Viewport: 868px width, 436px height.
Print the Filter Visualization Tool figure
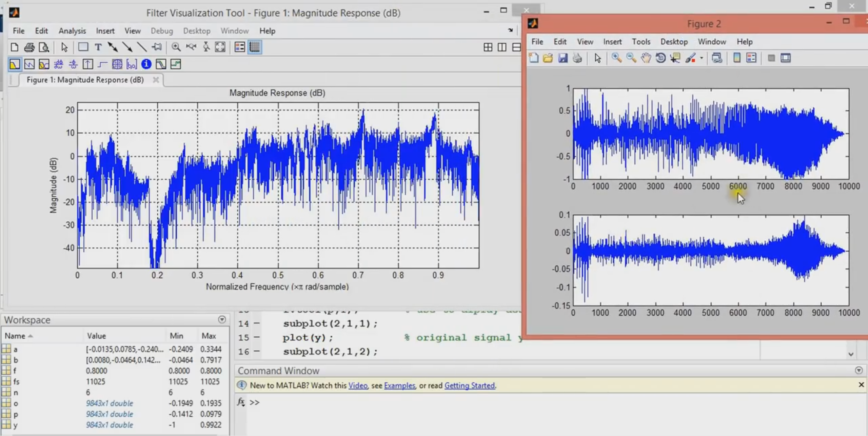pos(29,47)
